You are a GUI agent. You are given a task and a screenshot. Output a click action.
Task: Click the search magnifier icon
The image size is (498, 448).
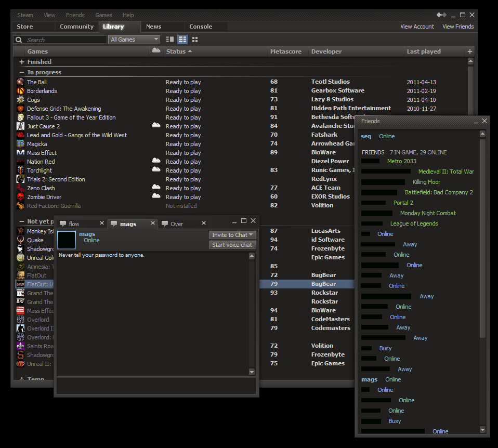click(x=19, y=39)
